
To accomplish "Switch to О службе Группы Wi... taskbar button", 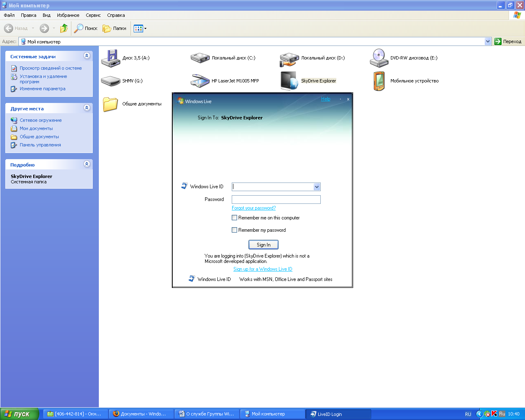I will 207,414.
